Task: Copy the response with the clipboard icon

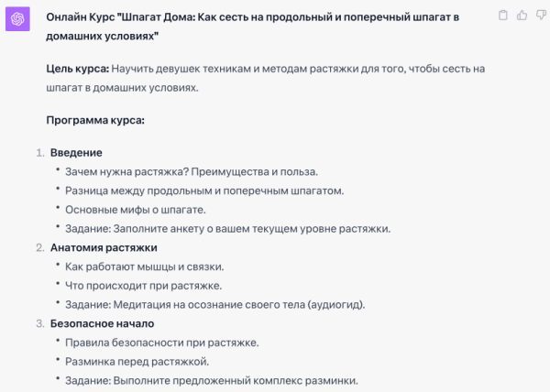Action: click(503, 16)
